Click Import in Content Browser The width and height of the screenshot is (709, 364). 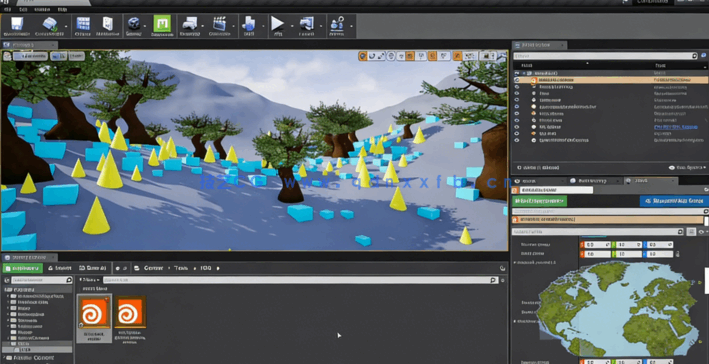[59, 268]
